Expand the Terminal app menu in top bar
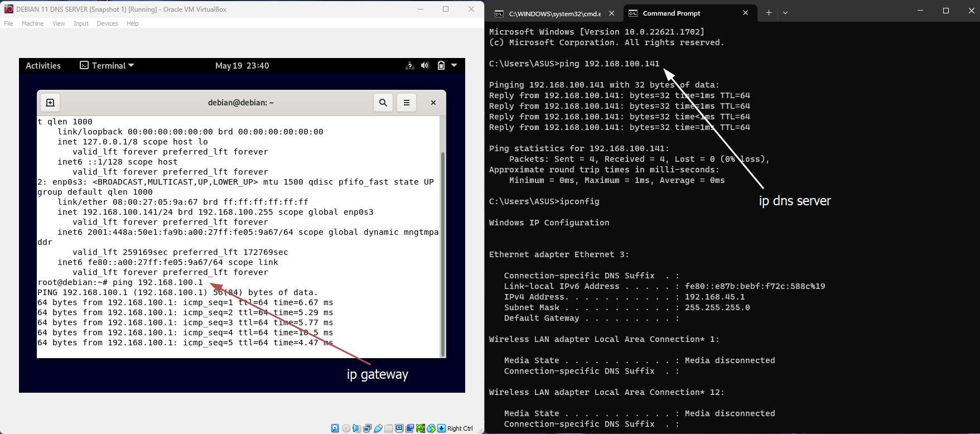The width and height of the screenshot is (980, 434). click(x=107, y=66)
